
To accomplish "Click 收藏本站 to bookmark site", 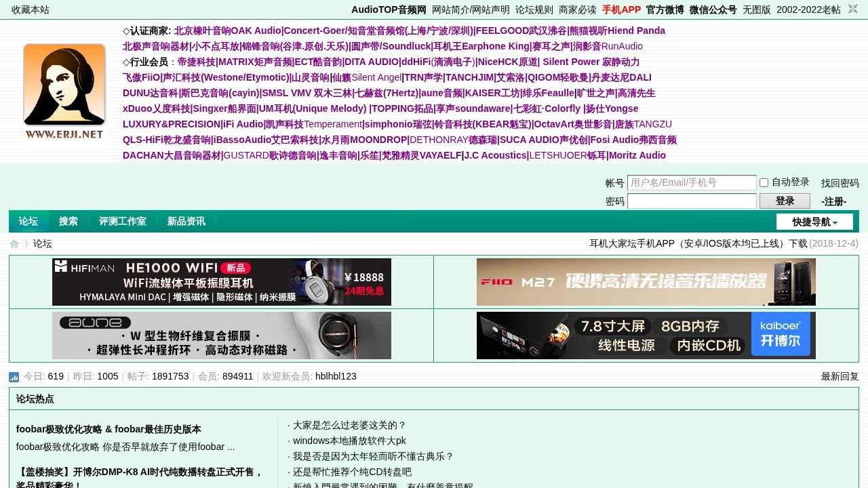I will 31,9.
